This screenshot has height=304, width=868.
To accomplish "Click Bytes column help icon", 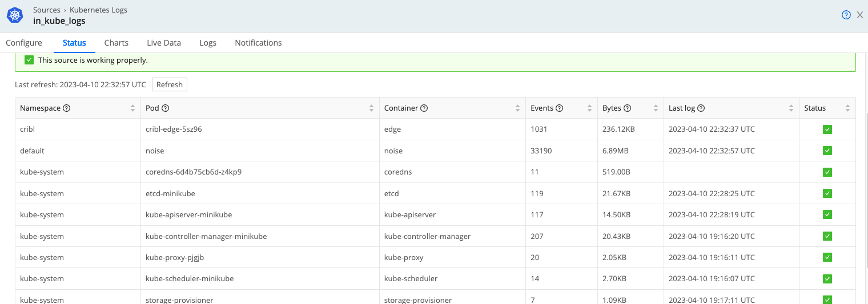I will pyautogui.click(x=627, y=108).
